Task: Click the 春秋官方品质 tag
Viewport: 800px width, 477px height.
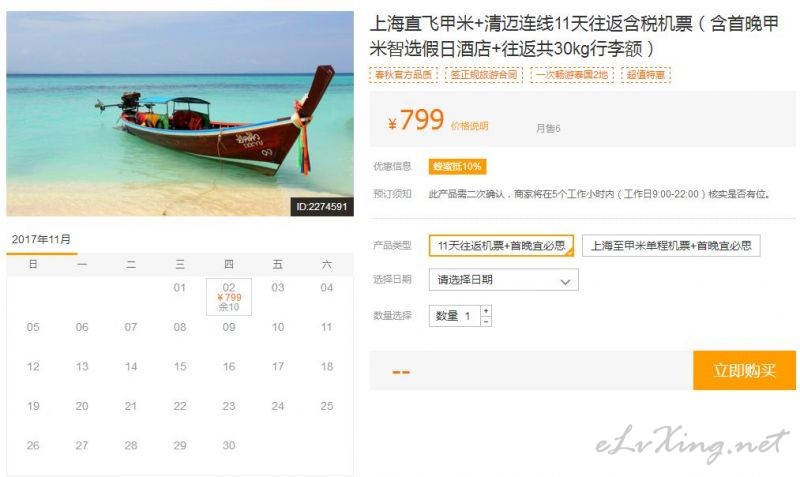Action: click(x=403, y=75)
